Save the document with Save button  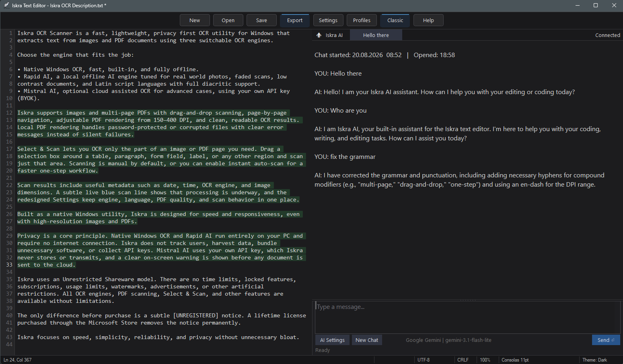(x=261, y=21)
